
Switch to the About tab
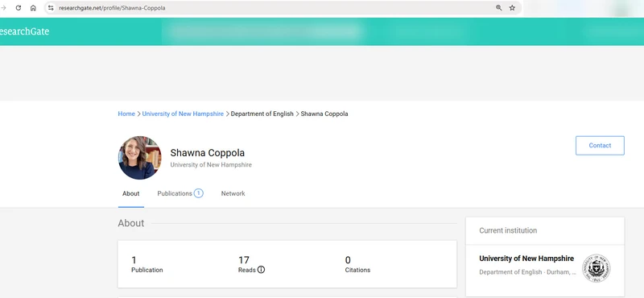(131, 193)
